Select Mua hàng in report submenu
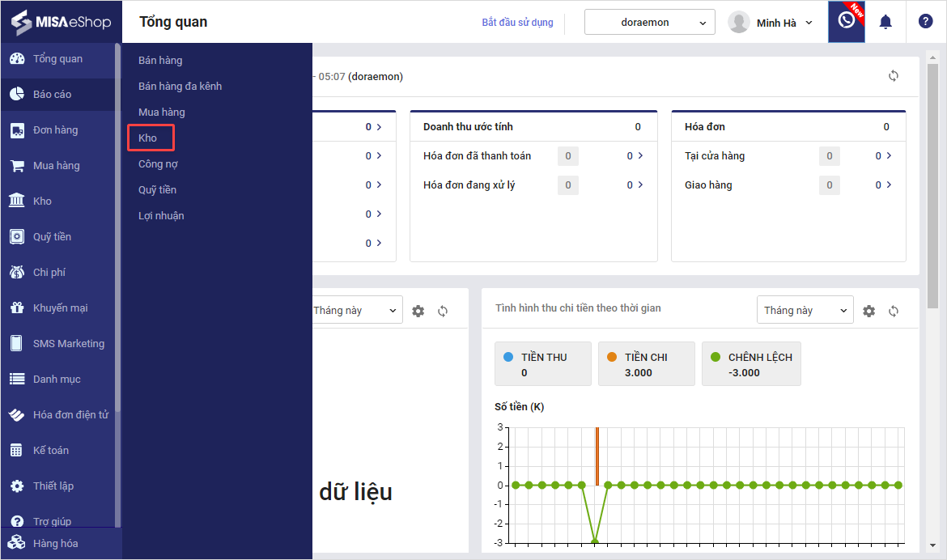The height and width of the screenshot is (560, 947). (x=161, y=112)
